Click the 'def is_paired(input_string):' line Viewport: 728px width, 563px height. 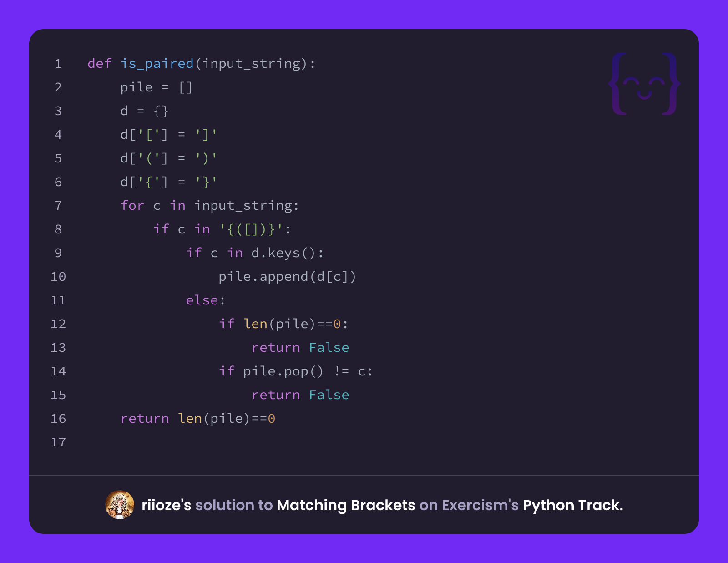[x=202, y=64]
